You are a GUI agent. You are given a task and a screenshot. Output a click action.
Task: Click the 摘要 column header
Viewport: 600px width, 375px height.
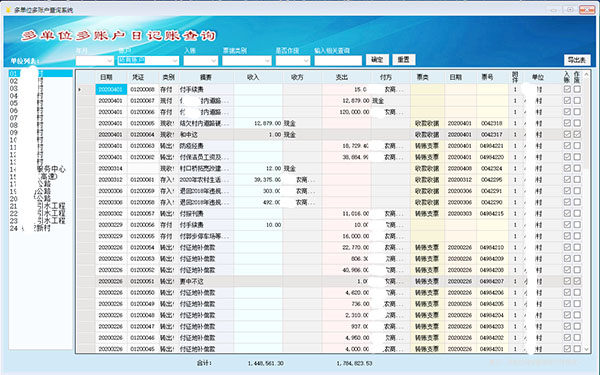point(206,77)
